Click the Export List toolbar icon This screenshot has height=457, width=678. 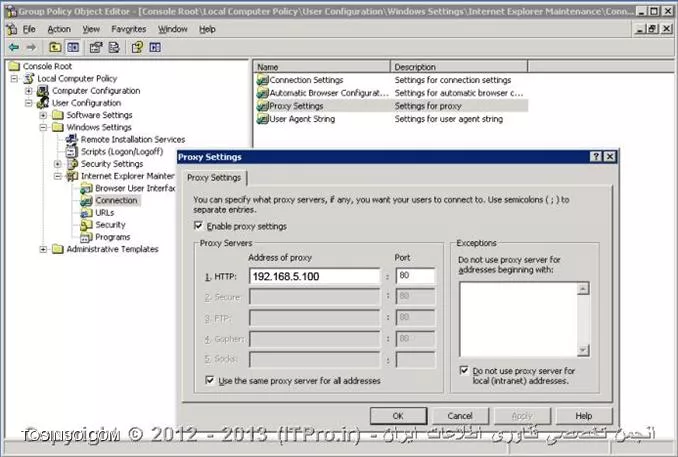(x=114, y=47)
